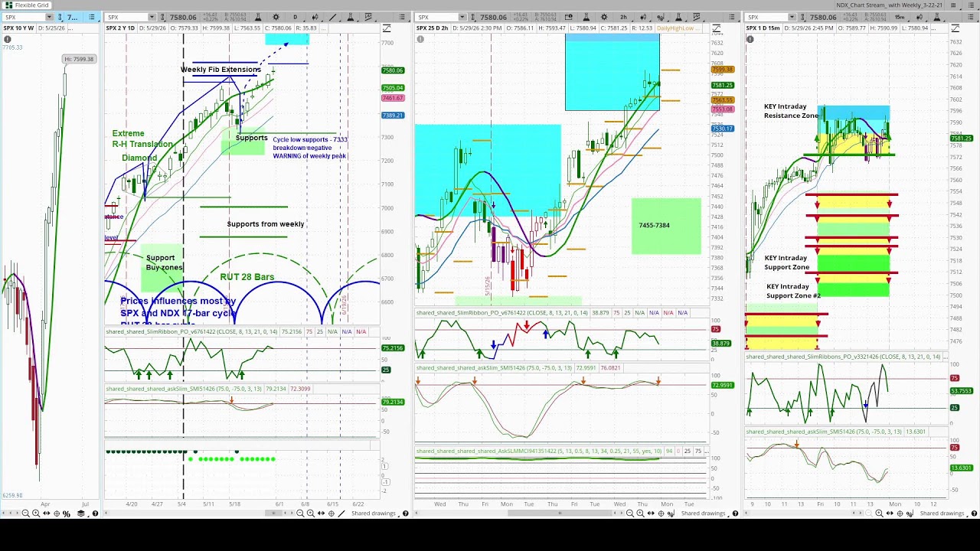
Task: Select pan tool below SPX 2Y 1D chart
Action: pyautogui.click(x=321, y=513)
